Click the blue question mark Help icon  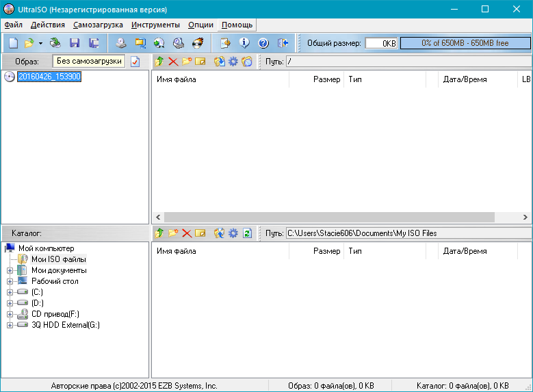click(x=263, y=43)
